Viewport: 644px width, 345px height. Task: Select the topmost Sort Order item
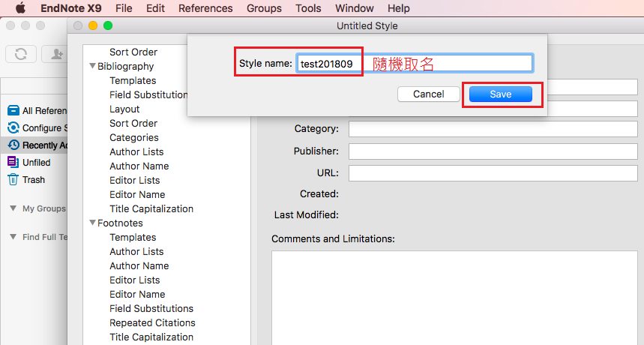point(133,52)
